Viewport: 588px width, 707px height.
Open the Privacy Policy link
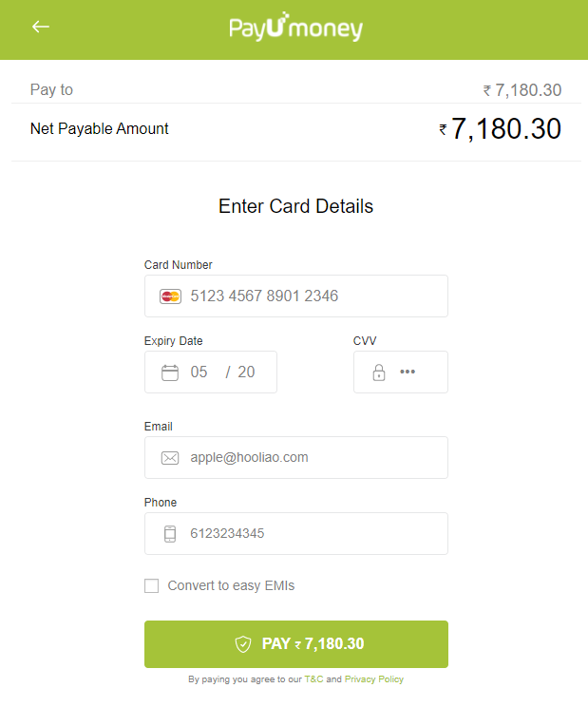374,679
